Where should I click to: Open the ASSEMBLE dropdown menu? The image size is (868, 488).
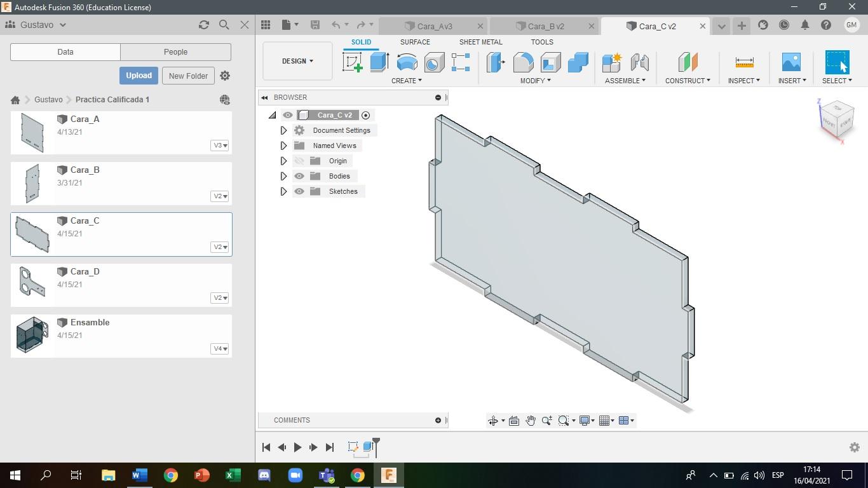click(x=625, y=81)
